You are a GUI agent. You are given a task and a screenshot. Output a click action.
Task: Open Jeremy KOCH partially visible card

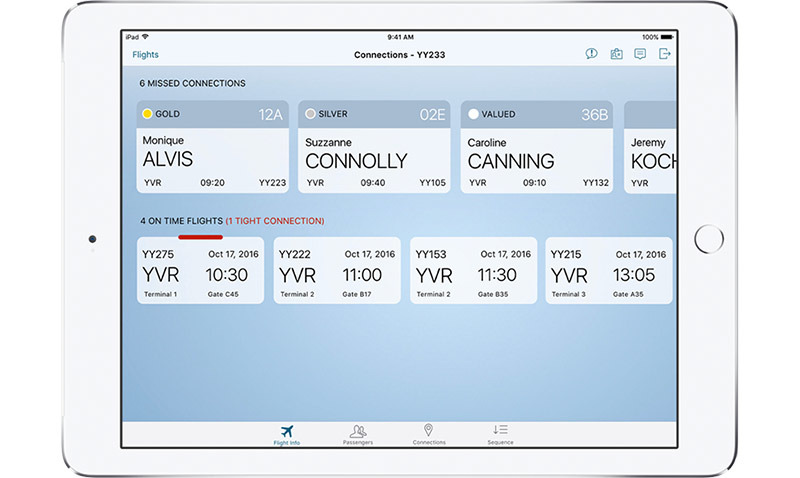[651, 147]
